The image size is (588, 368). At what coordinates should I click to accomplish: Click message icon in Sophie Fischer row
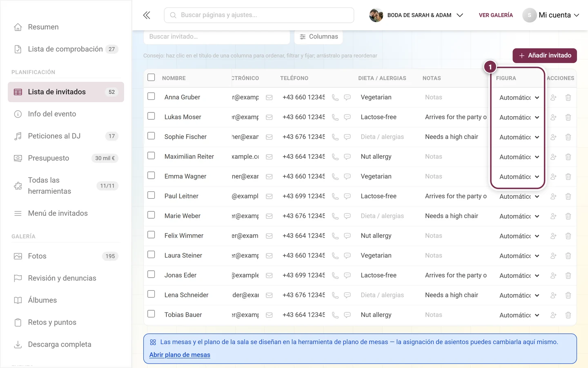click(347, 137)
